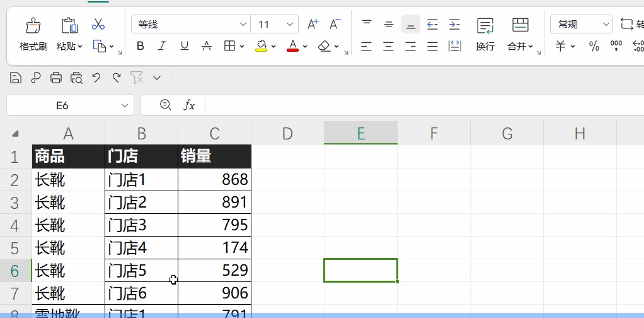644x318 pixels.
Task: Apply percent style format
Action: pyautogui.click(x=594, y=46)
